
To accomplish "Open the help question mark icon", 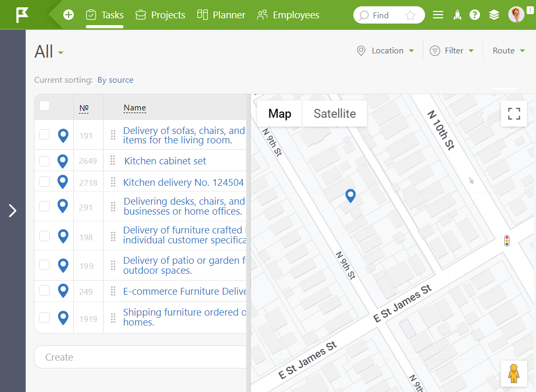I will click(474, 15).
